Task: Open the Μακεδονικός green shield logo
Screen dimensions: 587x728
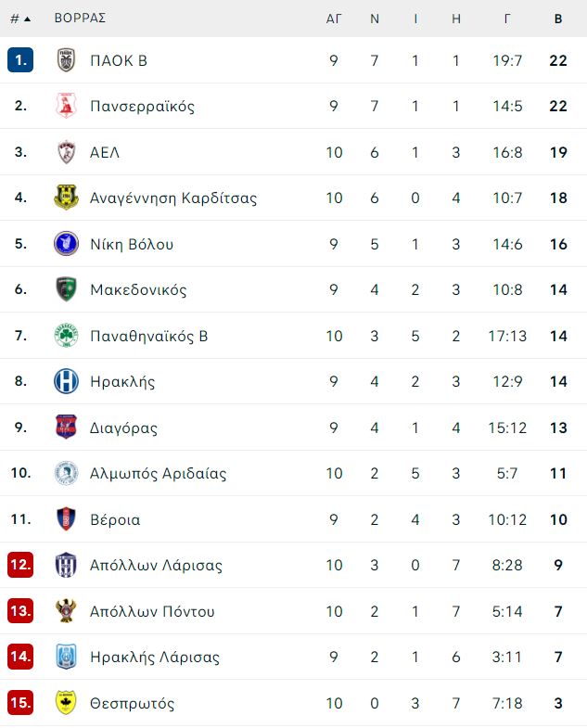Action: coord(66,289)
